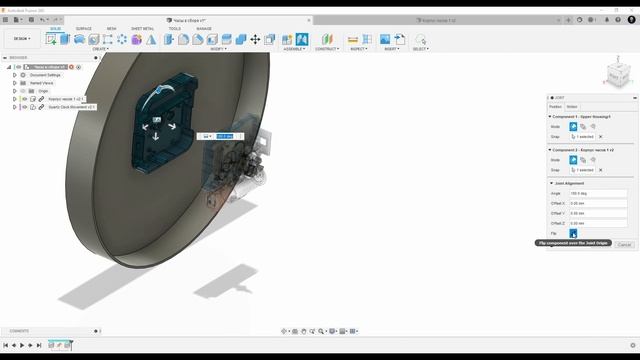Select the Revolve tool icon
The image size is (640, 360).
[79, 39]
